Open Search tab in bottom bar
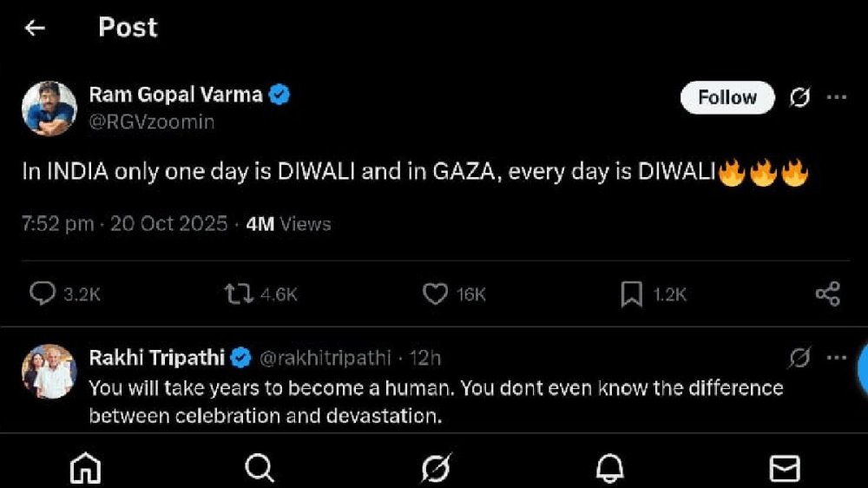868x488 pixels. point(260,469)
